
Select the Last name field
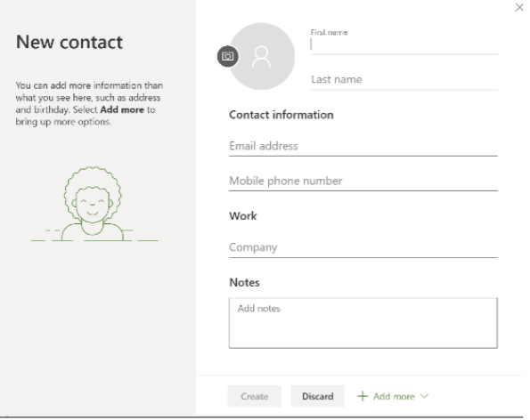coord(404,80)
